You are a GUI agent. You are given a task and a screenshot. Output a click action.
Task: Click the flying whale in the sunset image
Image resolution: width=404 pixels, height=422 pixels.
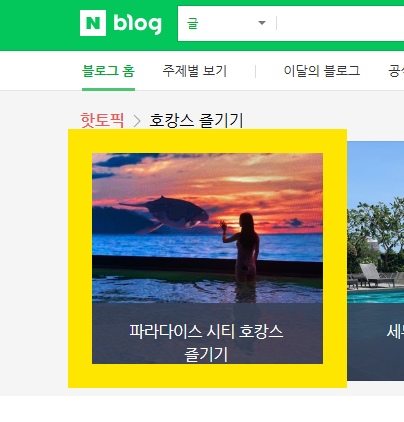click(164, 214)
